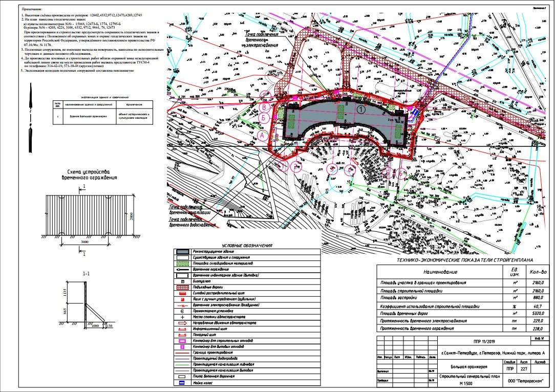This screenshot has width=555, height=392.
Task: Click the green 'Проектируемая канализация ливневая' legend line
Action: coord(182,364)
